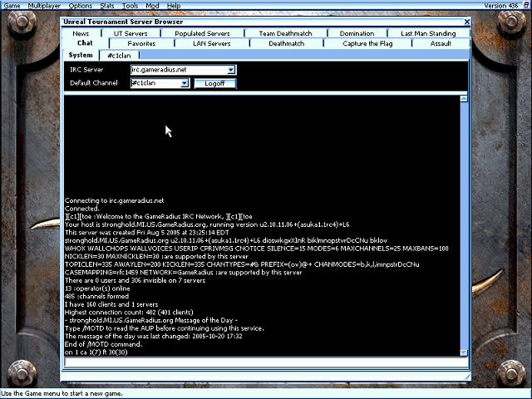Click the chat scrollbar down arrow
This screenshot has width=532, height=399.
click(464, 352)
